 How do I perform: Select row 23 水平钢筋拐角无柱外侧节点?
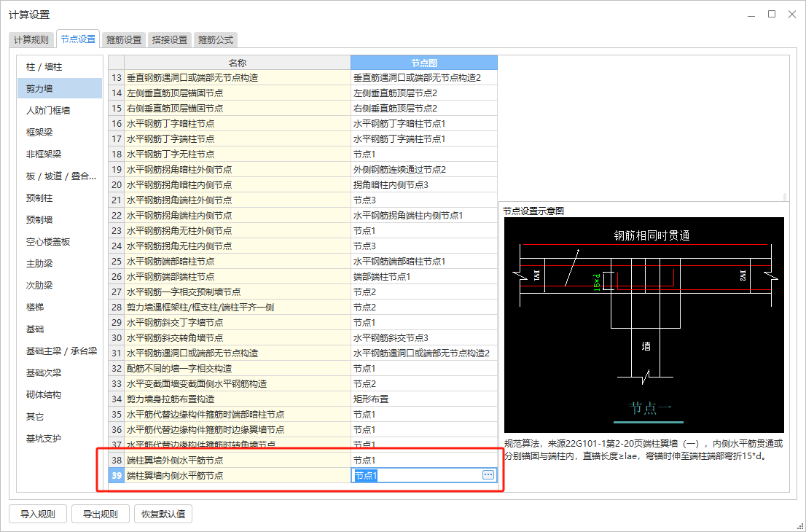[x=238, y=231]
